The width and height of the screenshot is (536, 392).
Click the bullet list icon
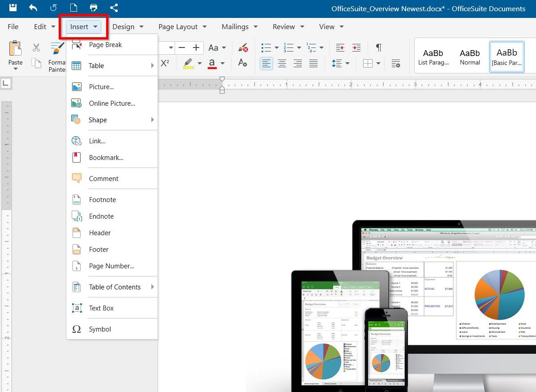(x=266, y=47)
